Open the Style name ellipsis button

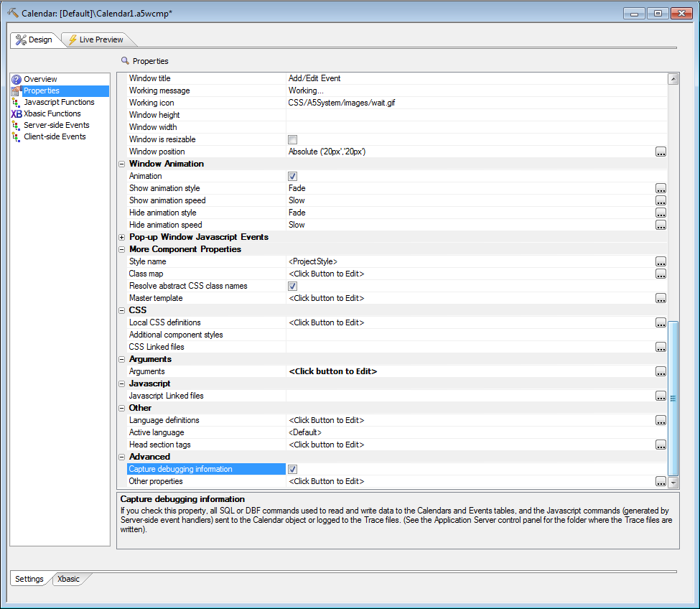coord(661,261)
